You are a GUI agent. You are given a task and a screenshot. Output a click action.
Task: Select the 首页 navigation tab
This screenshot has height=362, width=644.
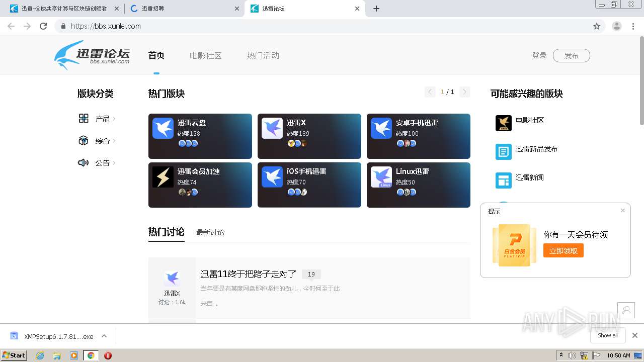click(x=156, y=55)
